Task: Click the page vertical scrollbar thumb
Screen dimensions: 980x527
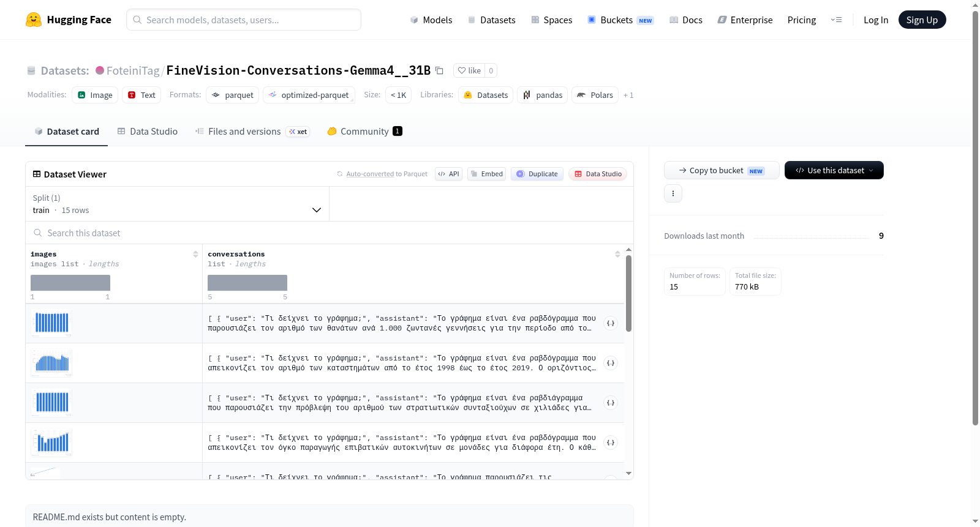Action: (975, 217)
